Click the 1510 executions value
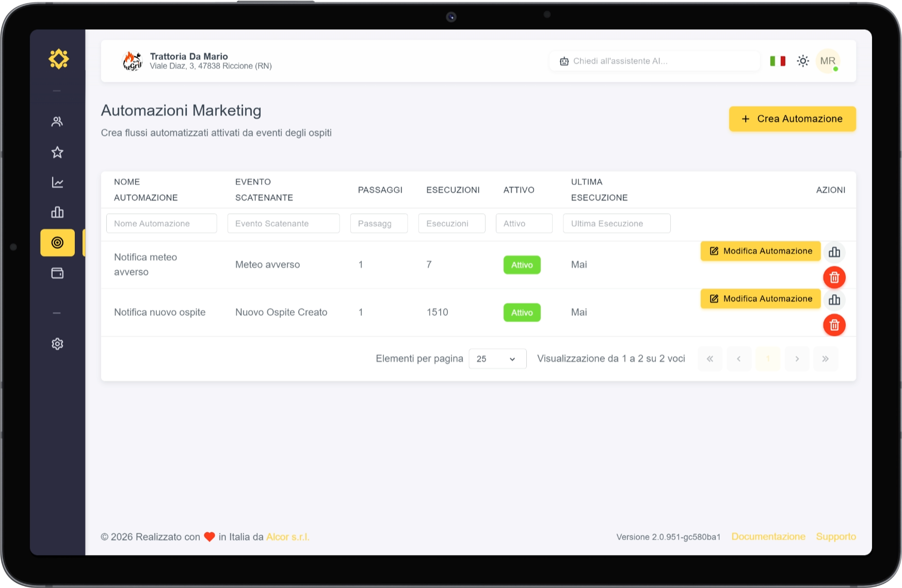The width and height of the screenshot is (902, 588). [x=438, y=312]
